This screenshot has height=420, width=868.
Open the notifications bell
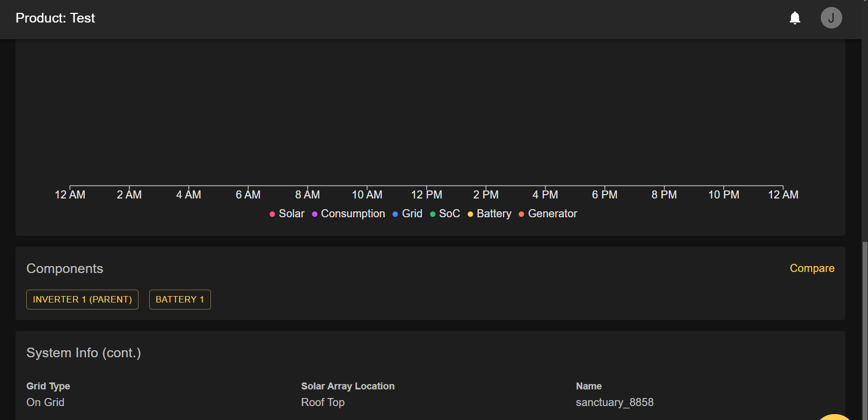pos(795,18)
